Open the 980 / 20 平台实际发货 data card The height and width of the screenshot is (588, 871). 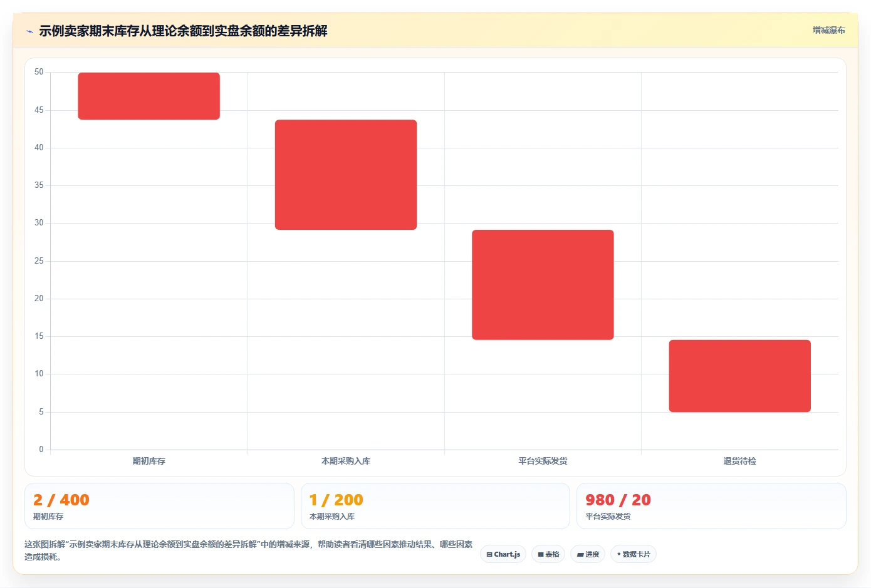coord(711,506)
